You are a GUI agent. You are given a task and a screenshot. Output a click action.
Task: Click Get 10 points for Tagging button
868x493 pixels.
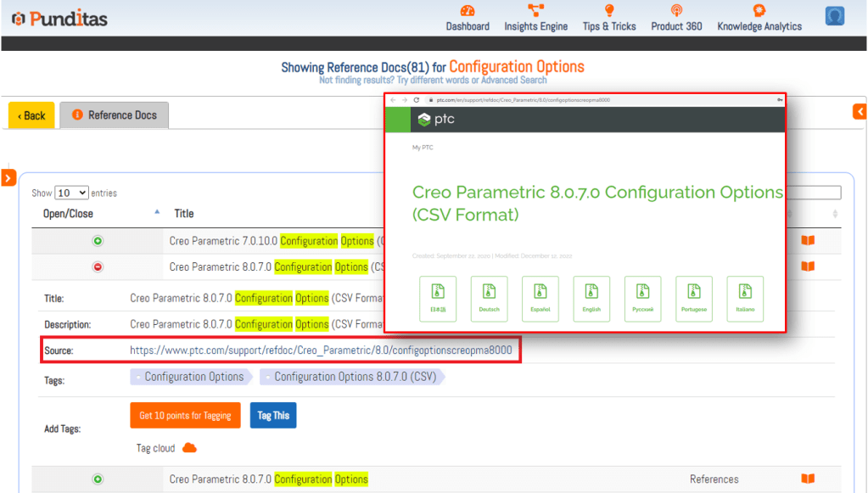[185, 416]
